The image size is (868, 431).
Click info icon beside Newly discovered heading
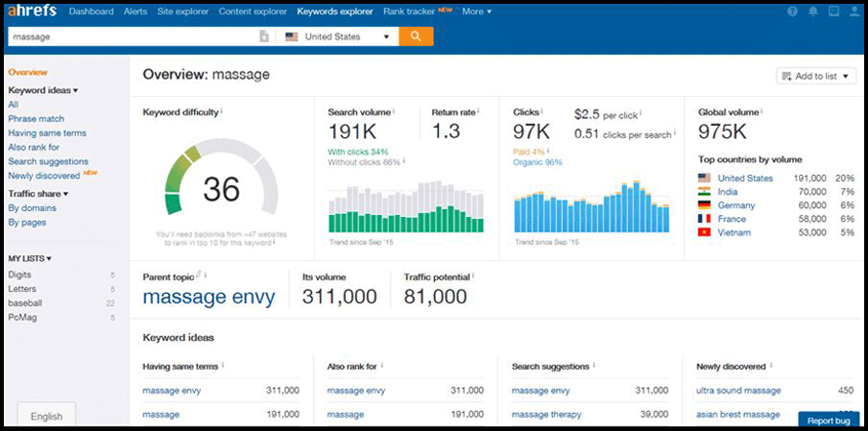point(771,365)
